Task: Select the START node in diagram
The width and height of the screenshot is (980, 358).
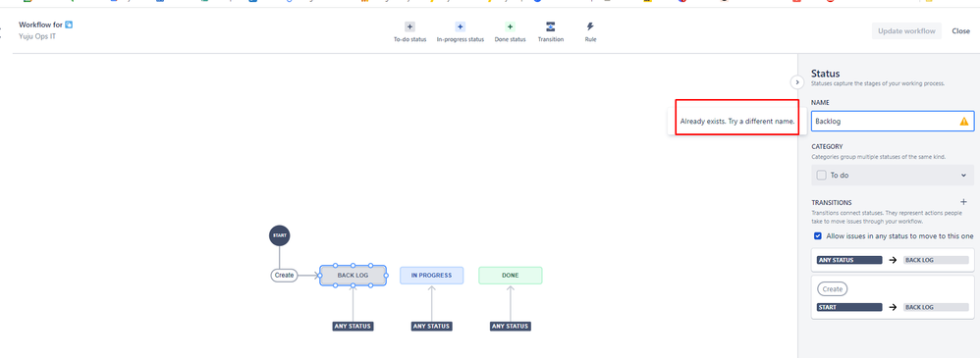Action: pyautogui.click(x=280, y=235)
